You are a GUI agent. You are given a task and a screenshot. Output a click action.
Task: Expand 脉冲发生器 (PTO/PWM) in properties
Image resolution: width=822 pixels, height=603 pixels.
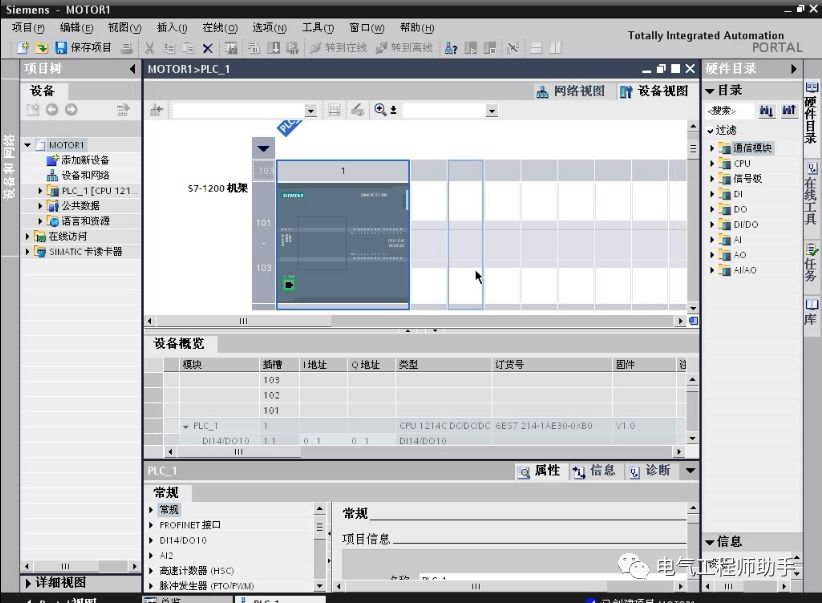pos(151,586)
